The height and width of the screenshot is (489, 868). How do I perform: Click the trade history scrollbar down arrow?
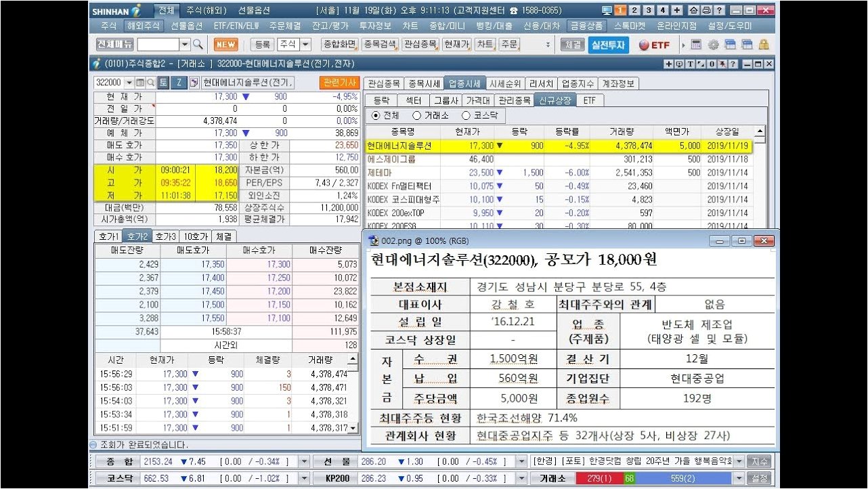tap(352, 427)
